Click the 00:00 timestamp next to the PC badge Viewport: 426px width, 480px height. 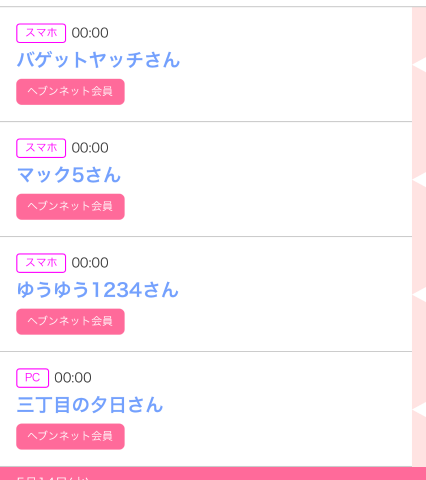pos(73,378)
